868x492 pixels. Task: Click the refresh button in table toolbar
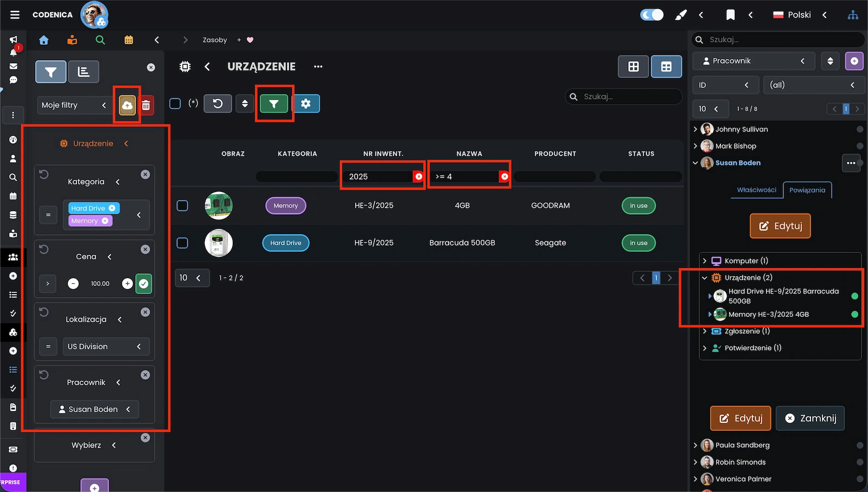[218, 104]
